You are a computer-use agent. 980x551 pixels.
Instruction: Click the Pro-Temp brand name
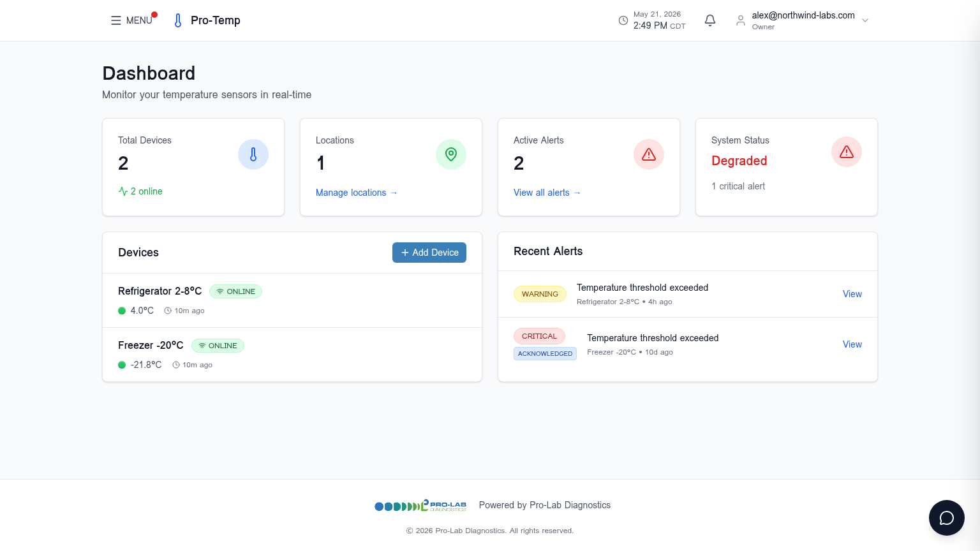[216, 20]
